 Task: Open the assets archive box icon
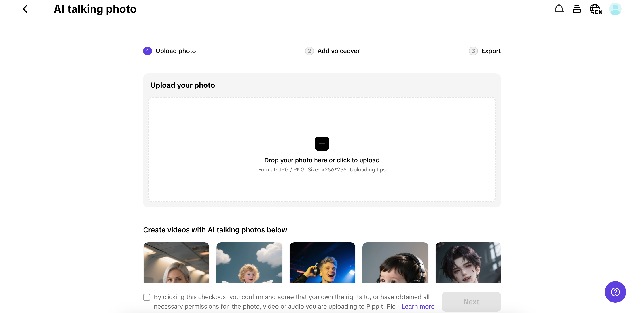[577, 9]
